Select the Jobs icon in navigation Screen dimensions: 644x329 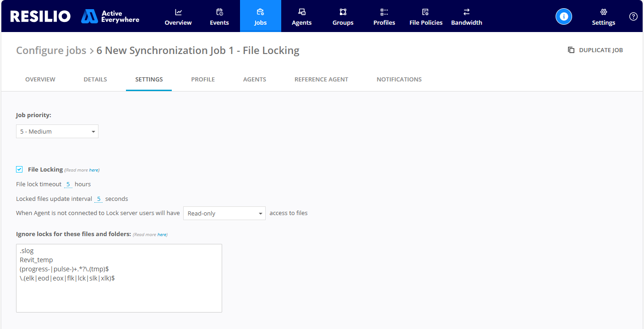coord(260,11)
